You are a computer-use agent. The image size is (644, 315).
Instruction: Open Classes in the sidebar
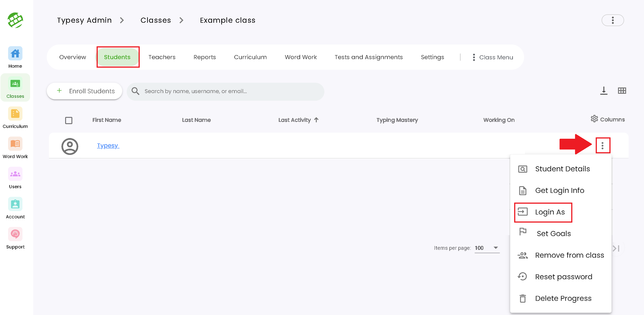15,87
